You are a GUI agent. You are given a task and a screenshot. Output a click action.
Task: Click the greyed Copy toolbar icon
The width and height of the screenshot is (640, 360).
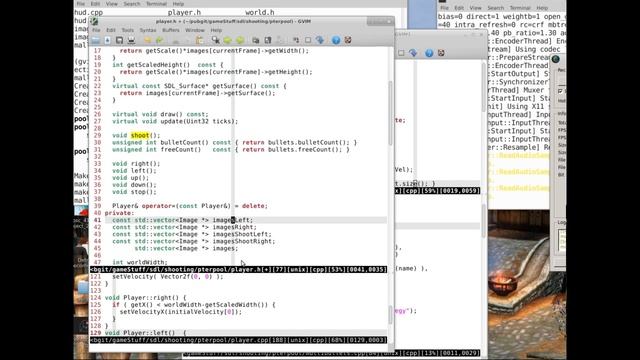188,40
